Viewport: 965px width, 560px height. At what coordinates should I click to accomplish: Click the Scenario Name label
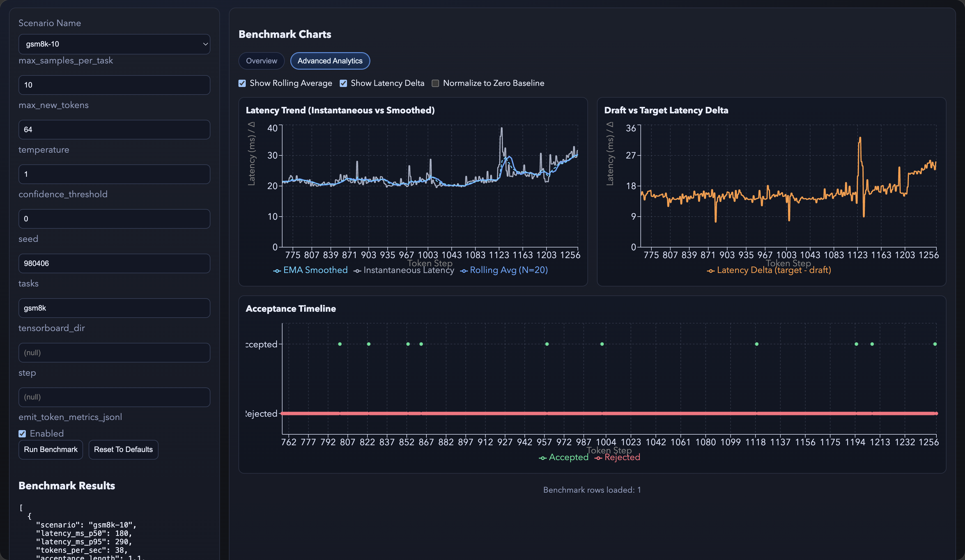click(x=50, y=23)
